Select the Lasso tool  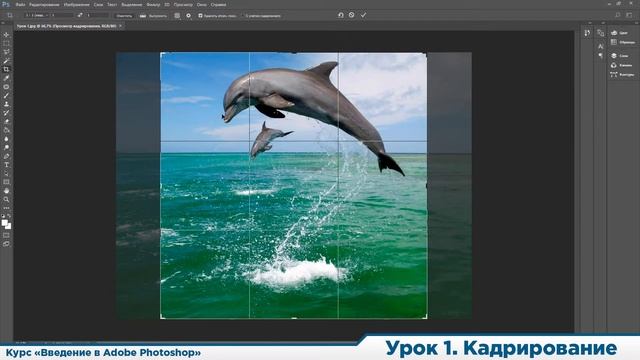6,52
